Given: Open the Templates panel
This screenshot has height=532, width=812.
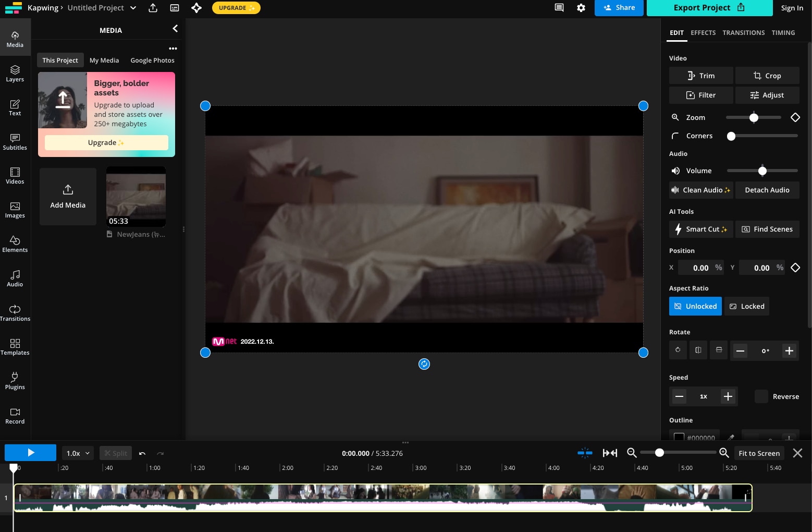Looking at the screenshot, I should tap(15, 347).
